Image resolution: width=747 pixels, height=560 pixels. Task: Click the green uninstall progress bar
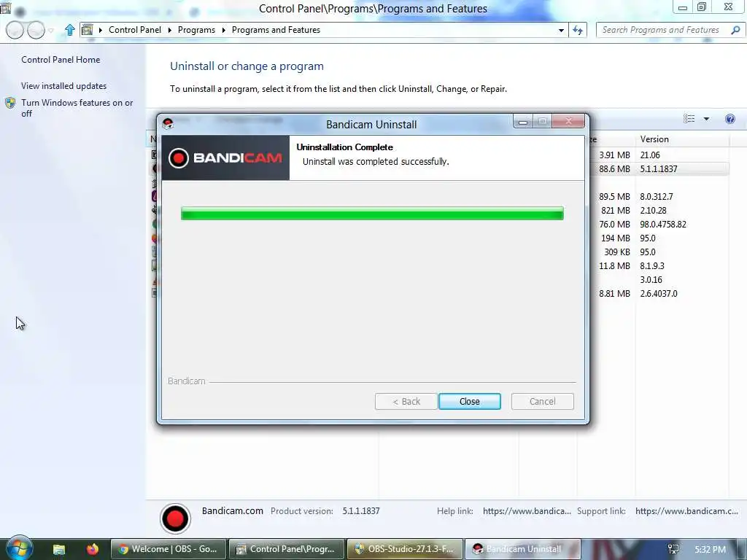point(372,214)
